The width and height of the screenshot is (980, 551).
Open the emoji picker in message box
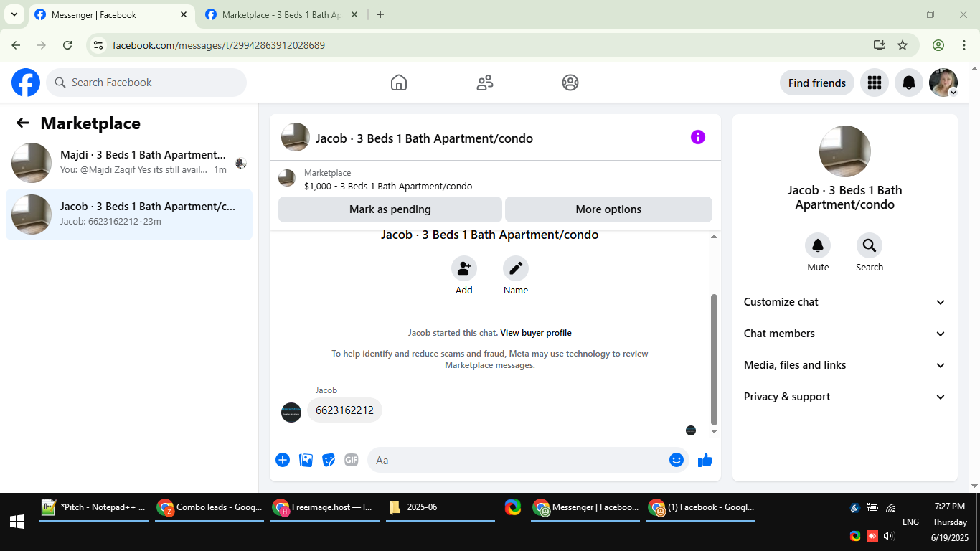tap(676, 460)
